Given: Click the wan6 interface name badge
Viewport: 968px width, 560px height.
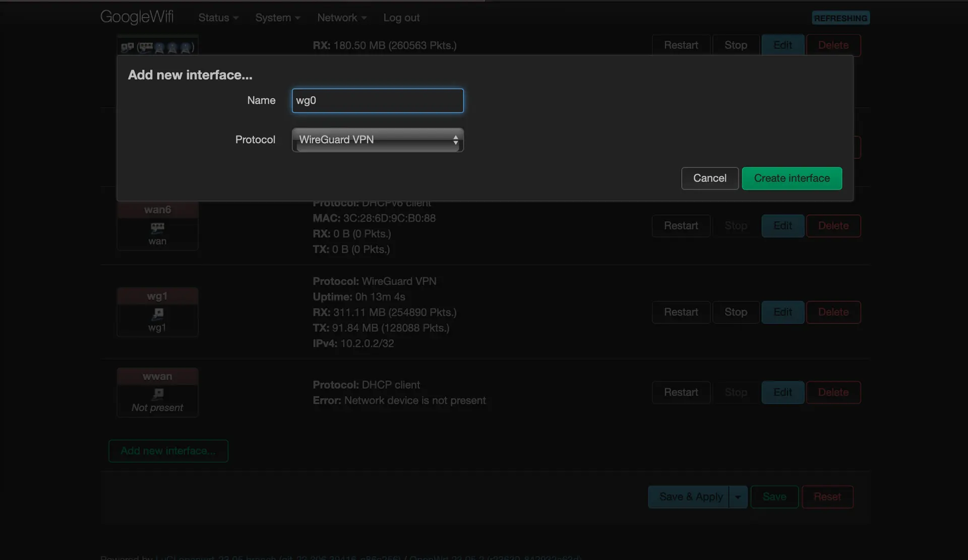Looking at the screenshot, I should click(x=157, y=210).
